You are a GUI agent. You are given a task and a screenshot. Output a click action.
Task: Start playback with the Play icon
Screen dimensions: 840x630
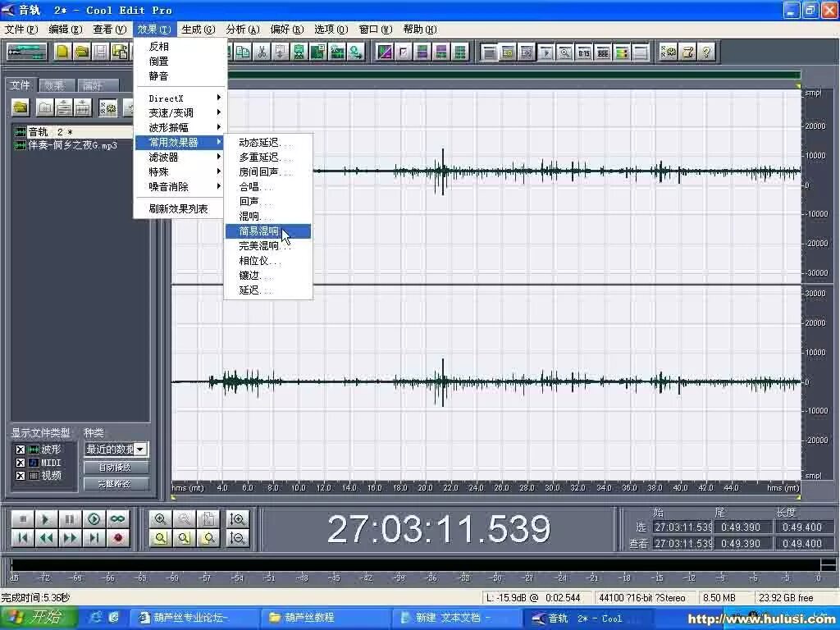click(x=46, y=518)
